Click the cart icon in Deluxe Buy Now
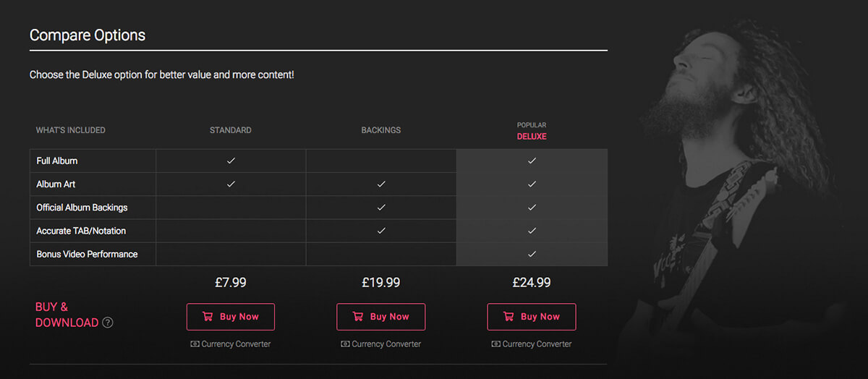 click(508, 317)
